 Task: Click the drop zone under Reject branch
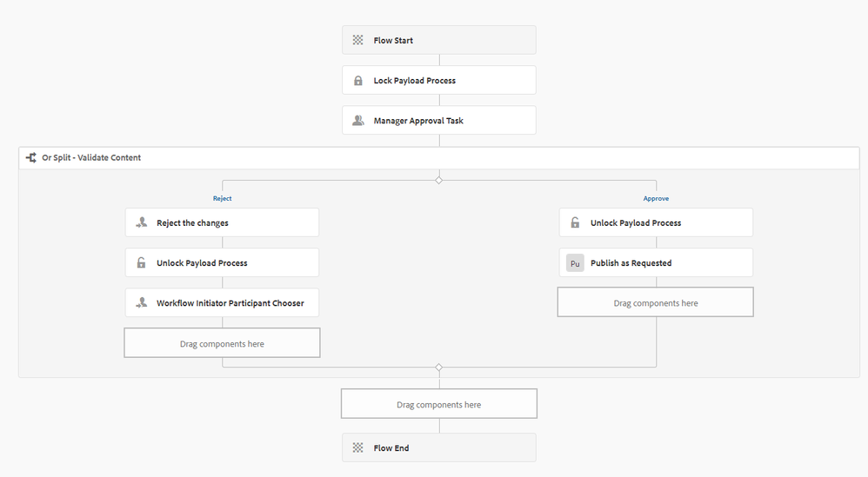pos(222,343)
